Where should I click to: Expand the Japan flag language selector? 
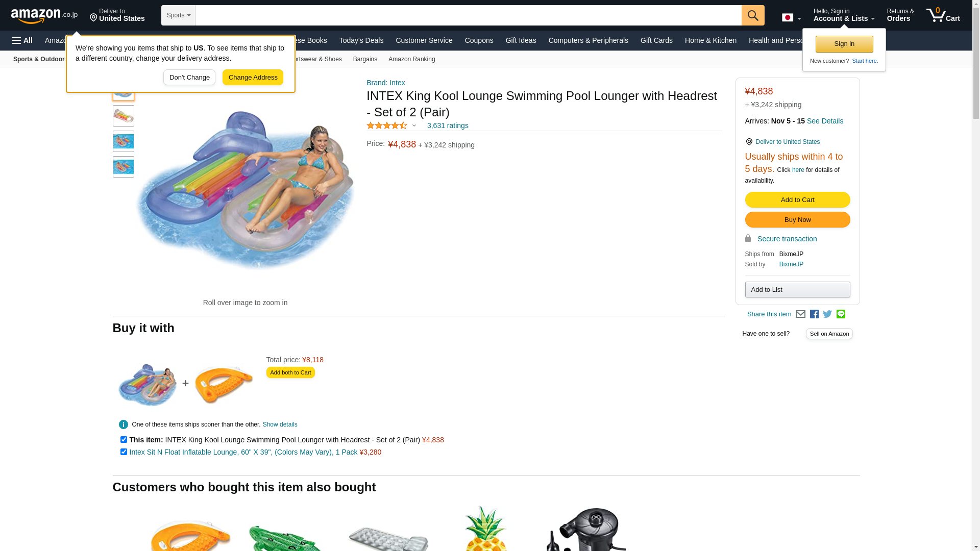click(791, 17)
